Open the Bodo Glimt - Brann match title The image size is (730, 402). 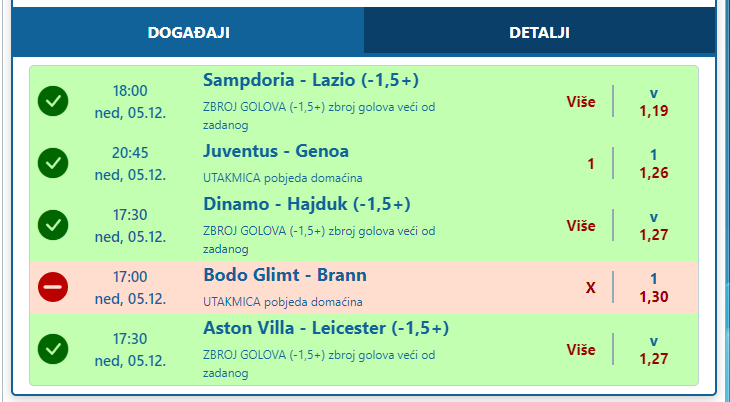285,275
